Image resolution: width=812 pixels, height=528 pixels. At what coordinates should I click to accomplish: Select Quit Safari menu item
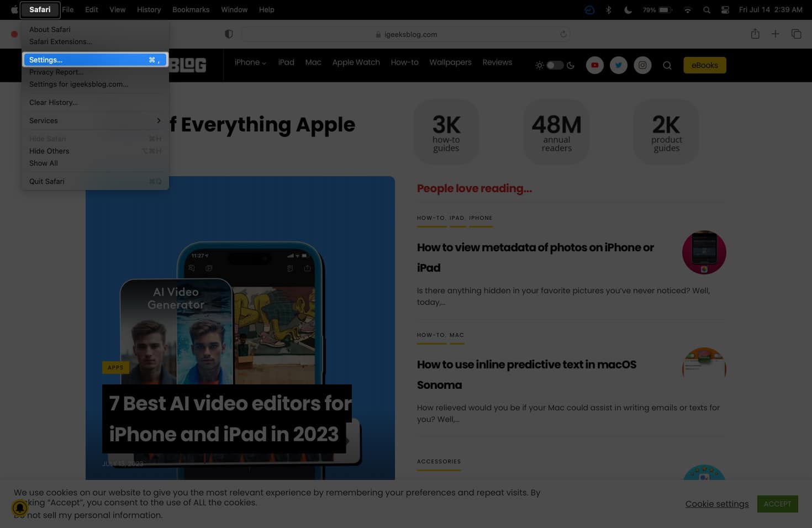pos(95,181)
